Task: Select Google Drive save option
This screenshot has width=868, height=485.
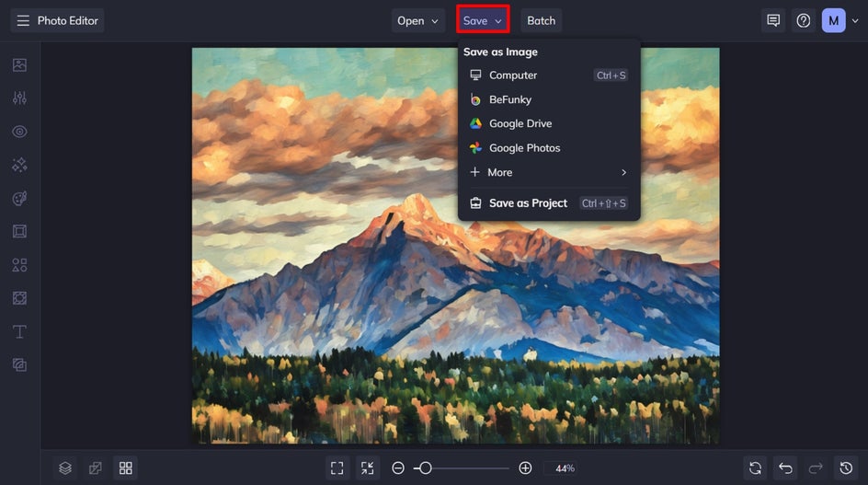Action: pos(520,123)
